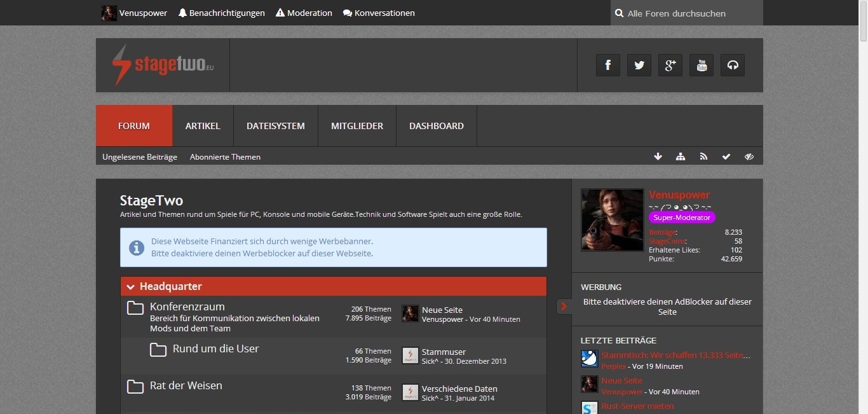The width and height of the screenshot is (868, 414).
Task: Open the YouTube social icon
Action: [x=702, y=65]
